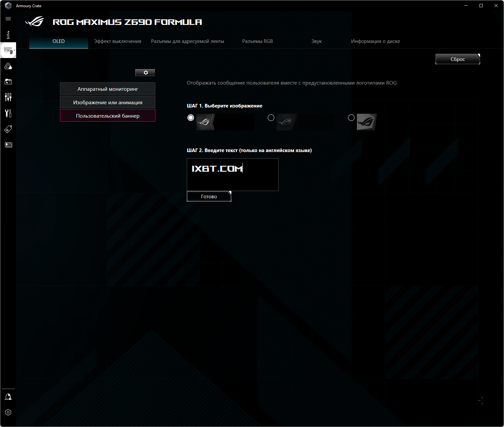Open Scenario Profiles sliders icon
Image resolution: width=504 pixels, height=427 pixels.
[8, 97]
